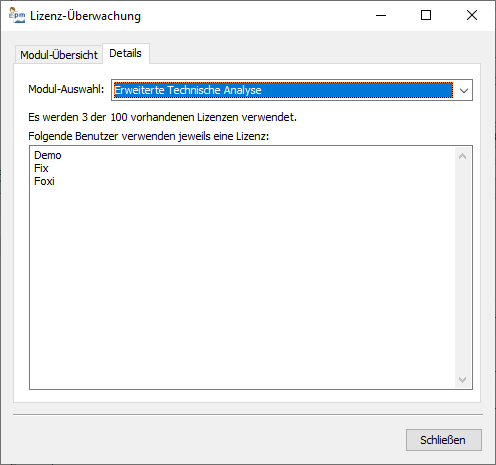The image size is (496, 465).
Task: Click the Folgende Benutzer label text
Action: pos(148,136)
